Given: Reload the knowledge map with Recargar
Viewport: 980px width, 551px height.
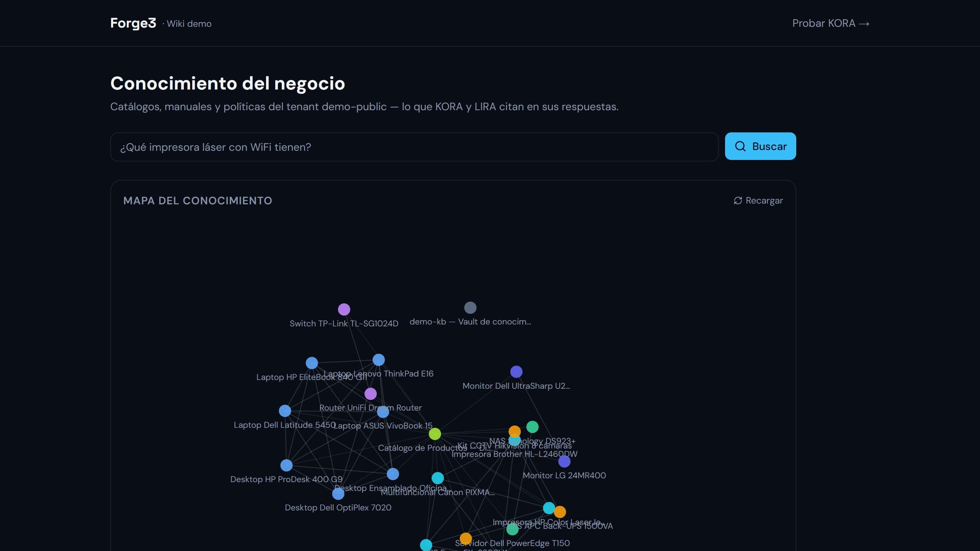Looking at the screenshot, I should coord(758,201).
